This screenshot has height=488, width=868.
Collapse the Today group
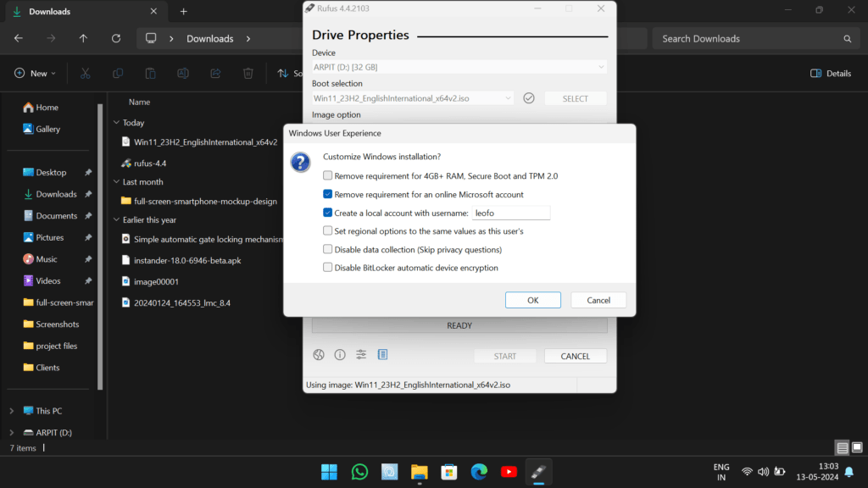tap(116, 122)
